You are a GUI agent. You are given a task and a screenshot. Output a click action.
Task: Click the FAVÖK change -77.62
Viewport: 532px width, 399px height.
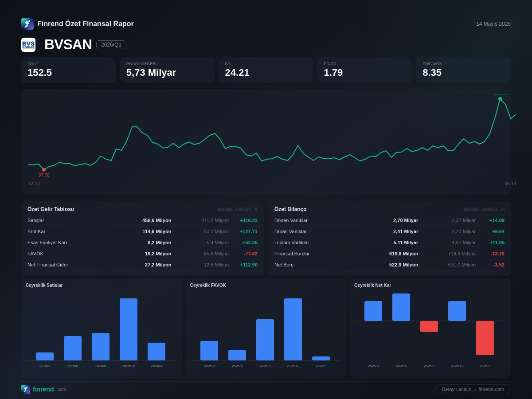250,254
